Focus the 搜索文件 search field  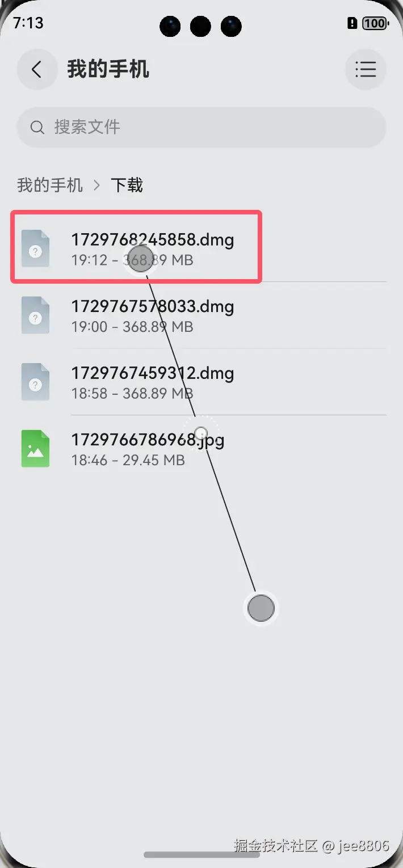click(x=201, y=127)
